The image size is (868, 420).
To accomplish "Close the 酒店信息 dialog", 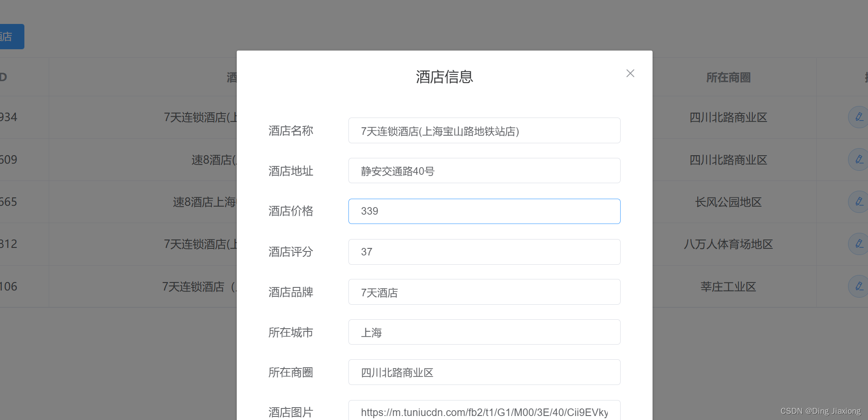I will pos(630,73).
